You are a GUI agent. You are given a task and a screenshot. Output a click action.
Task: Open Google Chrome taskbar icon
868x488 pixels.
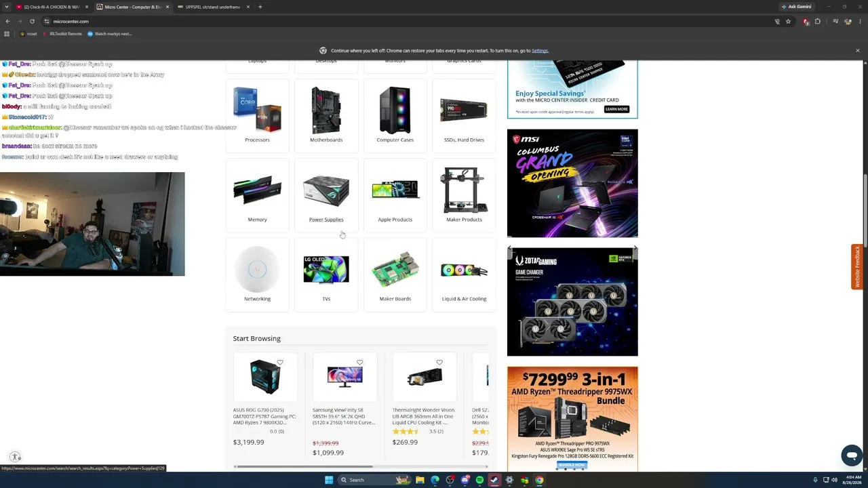click(539, 480)
